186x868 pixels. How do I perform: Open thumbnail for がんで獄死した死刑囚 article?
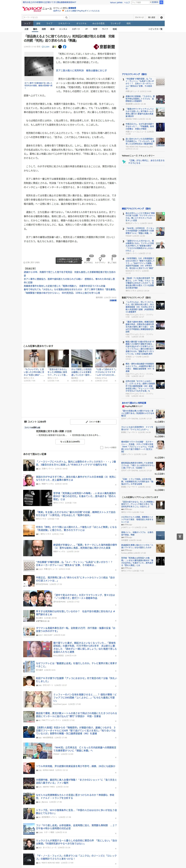tap(82, 358)
